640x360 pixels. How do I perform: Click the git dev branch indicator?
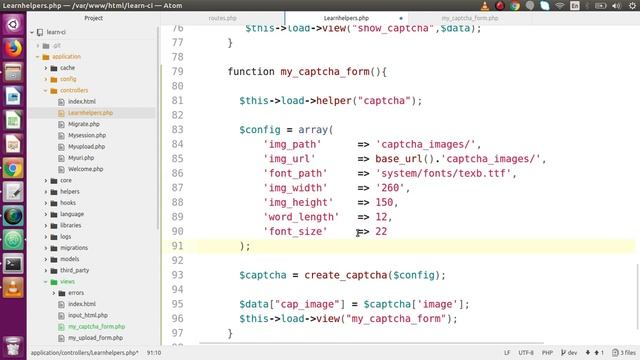pos(569,353)
